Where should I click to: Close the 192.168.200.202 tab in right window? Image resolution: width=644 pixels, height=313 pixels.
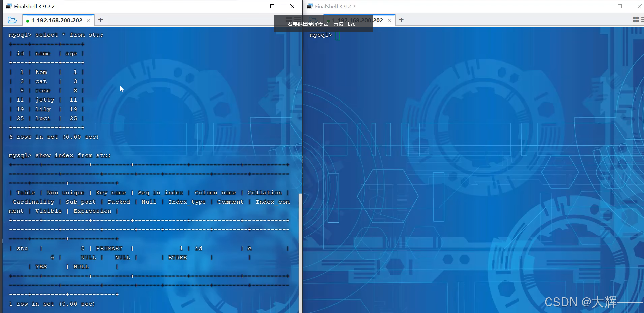click(389, 20)
